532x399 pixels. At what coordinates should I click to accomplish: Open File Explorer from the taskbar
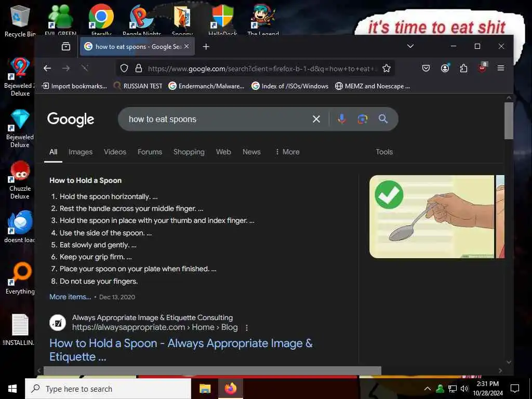coord(205,389)
